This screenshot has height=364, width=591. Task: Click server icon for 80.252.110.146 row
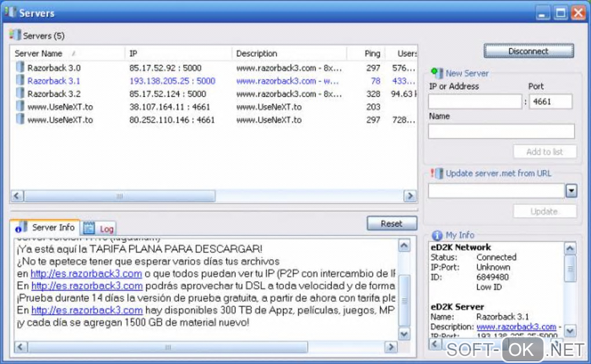pyautogui.click(x=20, y=119)
